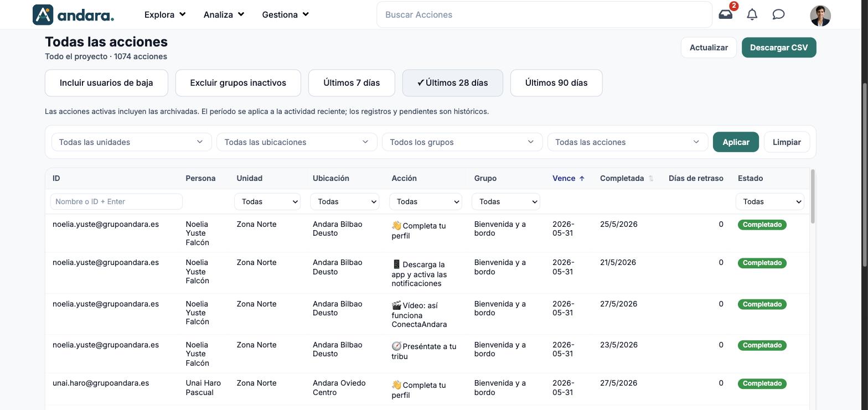The width and height of the screenshot is (868, 410).
Task: Click the Andara logo
Action: pos(73,14)
